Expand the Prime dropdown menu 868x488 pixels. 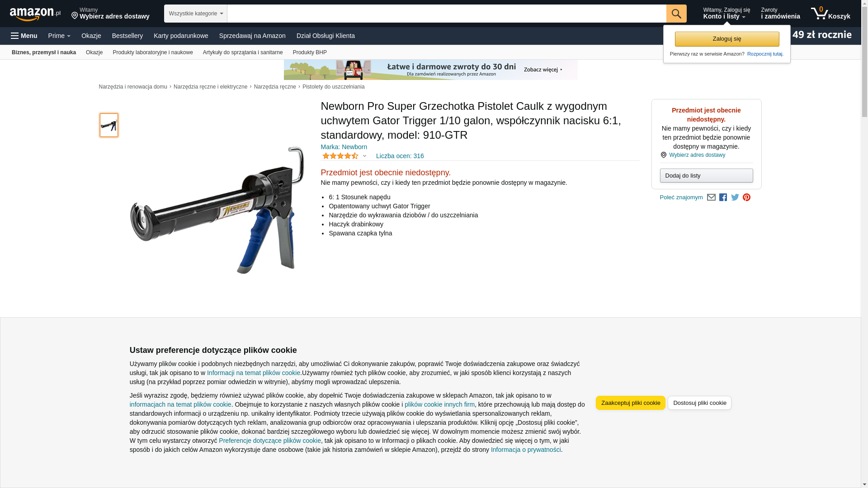(x=59, y=36)
